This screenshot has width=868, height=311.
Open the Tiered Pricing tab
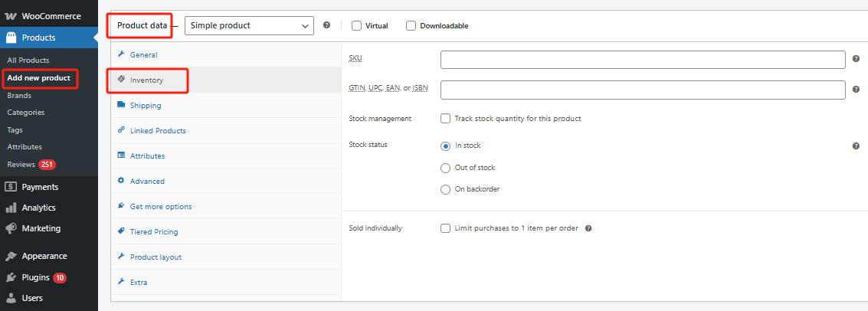click(x=226, y=231)
